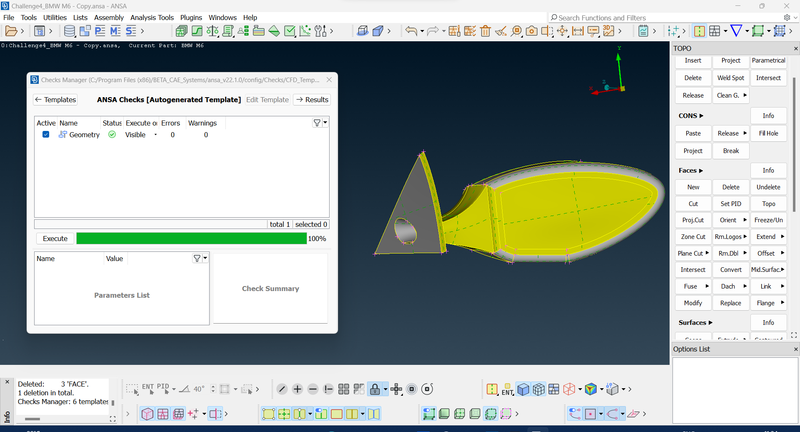This screenshot has height=432, width=800.
Task: Open the Assembly menu
Action: (109, 17)
